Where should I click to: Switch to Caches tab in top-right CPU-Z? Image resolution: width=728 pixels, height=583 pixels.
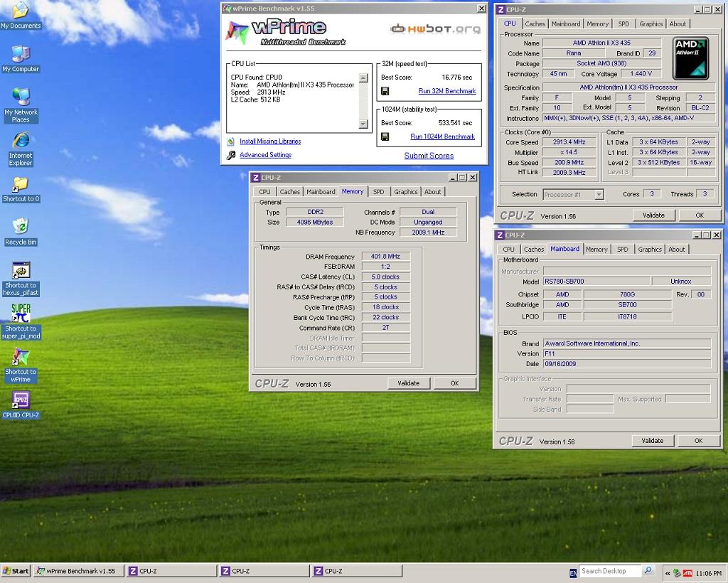(535, 23)
